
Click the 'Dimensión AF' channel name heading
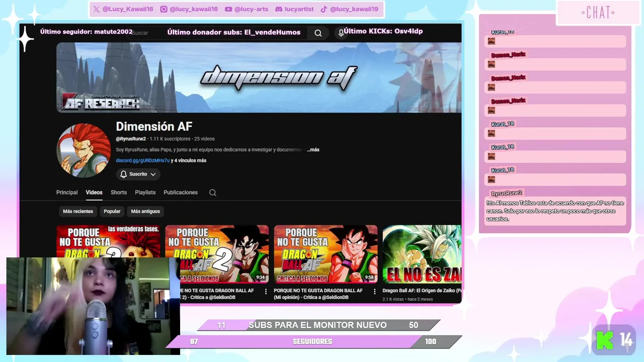(x=154, y=127)
